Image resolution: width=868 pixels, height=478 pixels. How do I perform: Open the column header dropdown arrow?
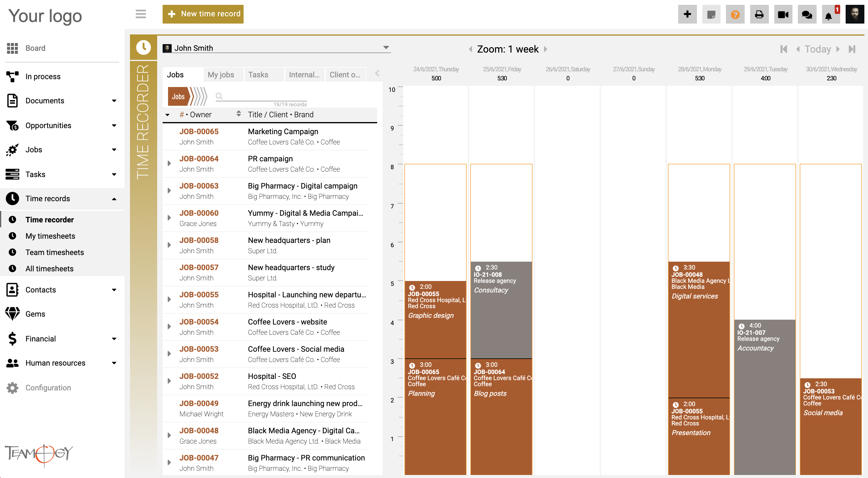167,115
